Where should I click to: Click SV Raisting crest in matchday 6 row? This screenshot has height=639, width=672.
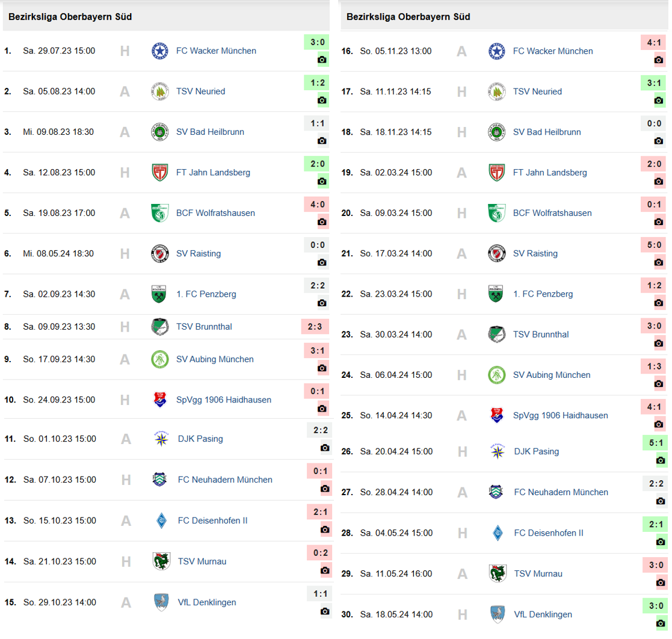click(x=159, y=253)
